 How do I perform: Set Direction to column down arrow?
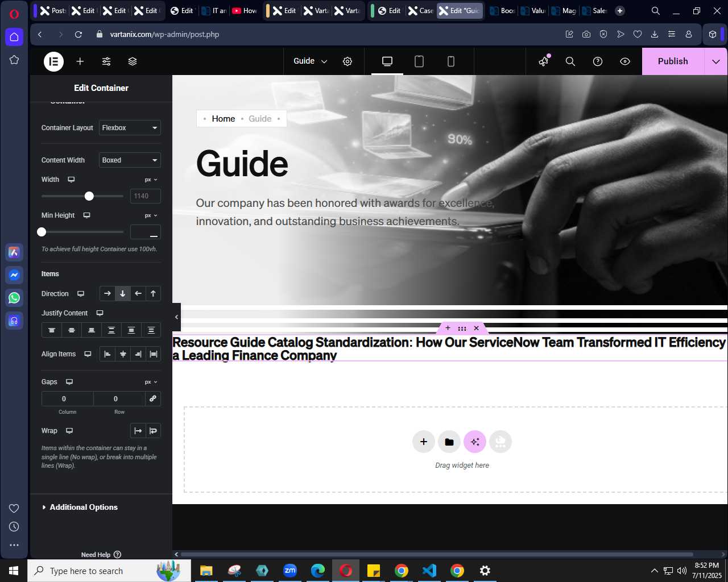pyautogui.click(x=122, y=294)
